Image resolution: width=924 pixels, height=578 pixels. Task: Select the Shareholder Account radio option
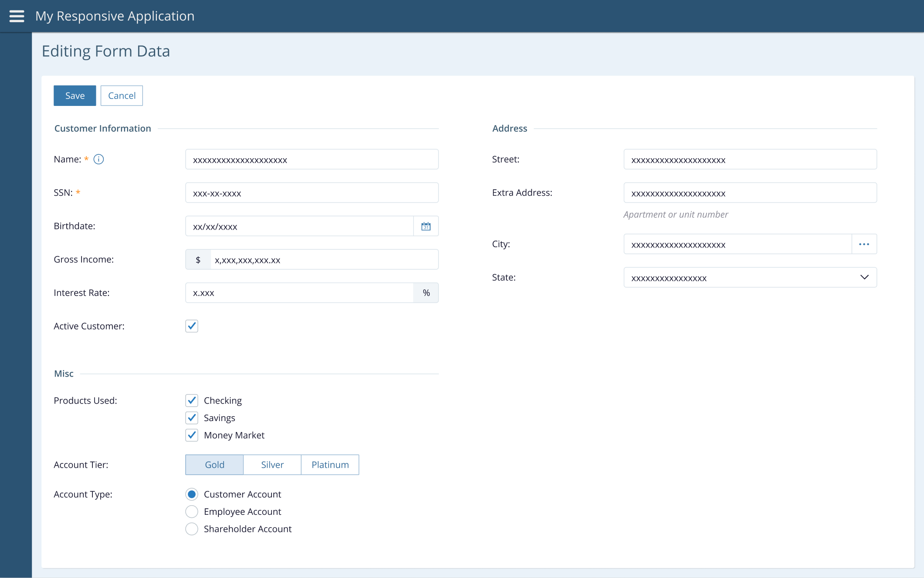(x=192, y=529)
